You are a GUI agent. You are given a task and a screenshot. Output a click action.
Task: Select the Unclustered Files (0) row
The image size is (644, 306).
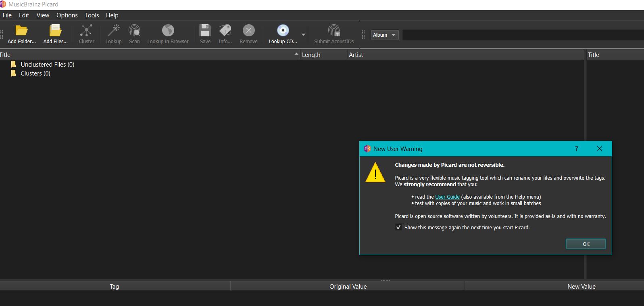point(292,64)
